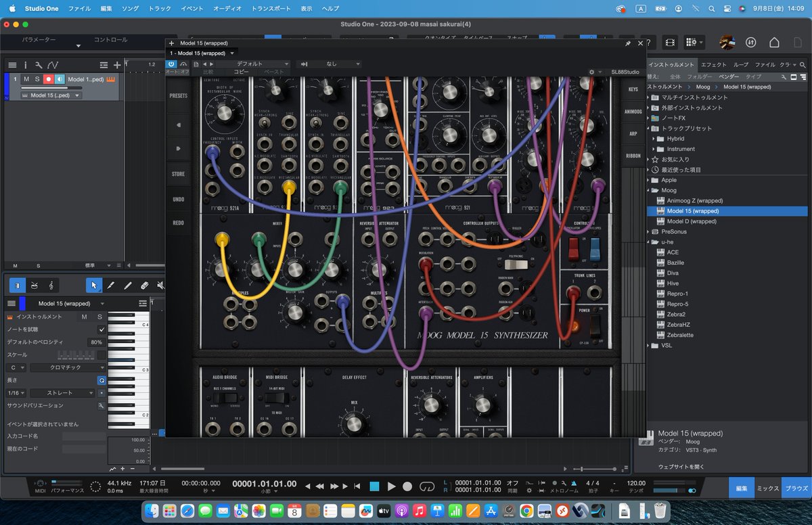812x525 pixels.
Task: Click the UNDO button in Model 15
Action: [x=178, y=199]
